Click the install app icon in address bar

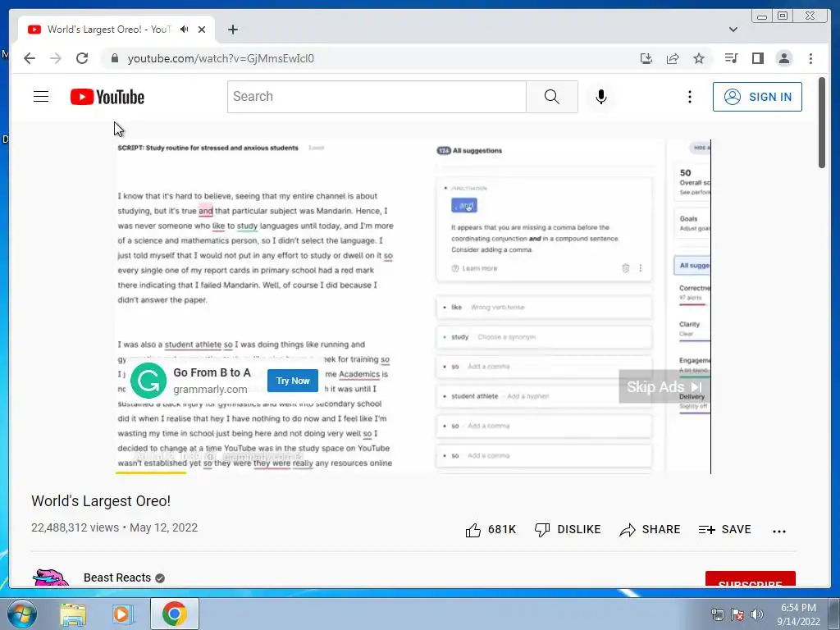tap(646, 58)
